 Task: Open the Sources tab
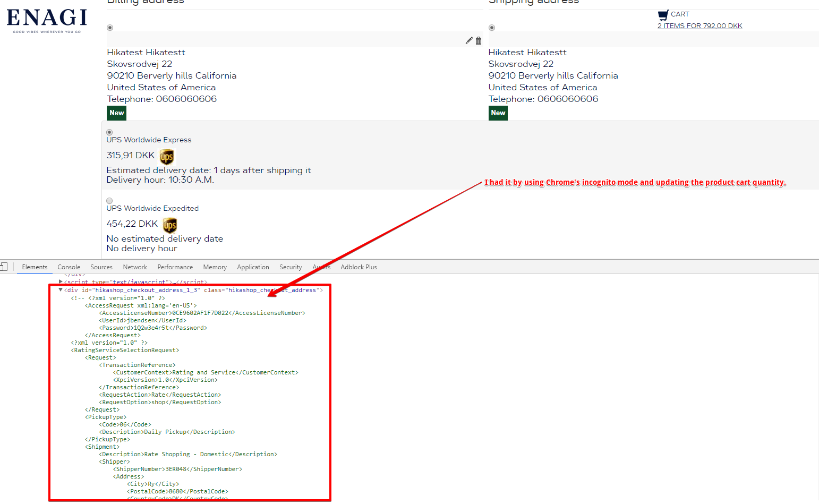coord(101,267)
